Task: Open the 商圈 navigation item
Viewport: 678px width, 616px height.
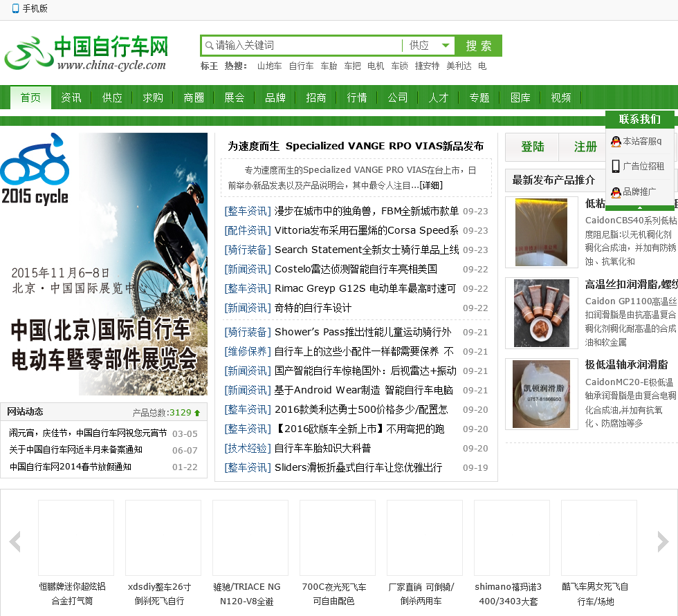Action: coord(194,97)
